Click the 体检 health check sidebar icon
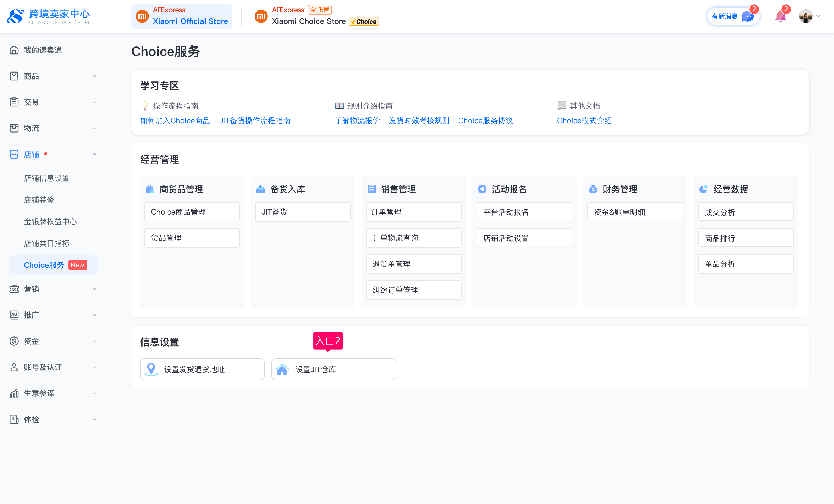834x504 pixels. tap(14, 419)
